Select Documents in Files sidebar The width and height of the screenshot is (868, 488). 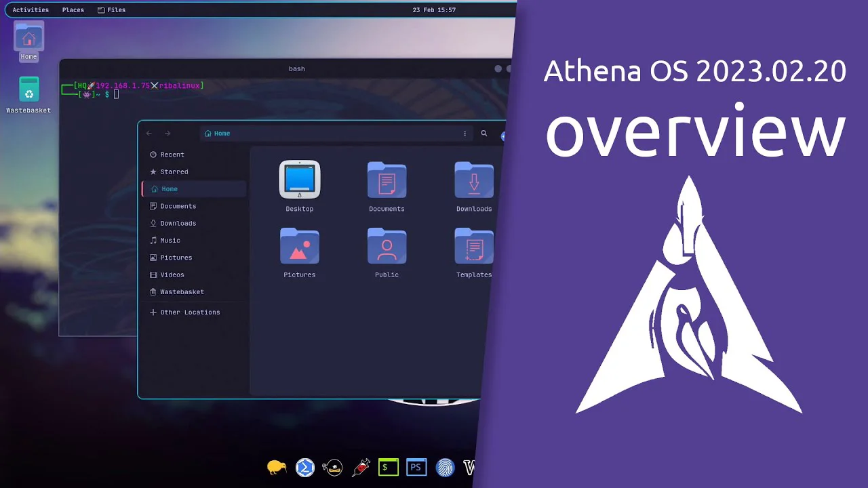pyautogui.click(x=194, y=206)
